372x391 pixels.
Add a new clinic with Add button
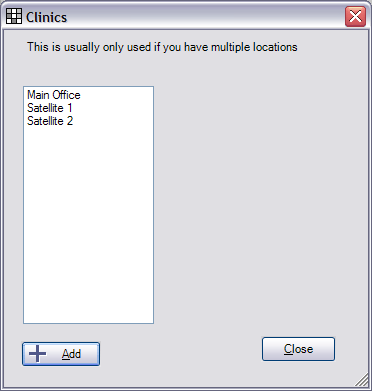61,354
